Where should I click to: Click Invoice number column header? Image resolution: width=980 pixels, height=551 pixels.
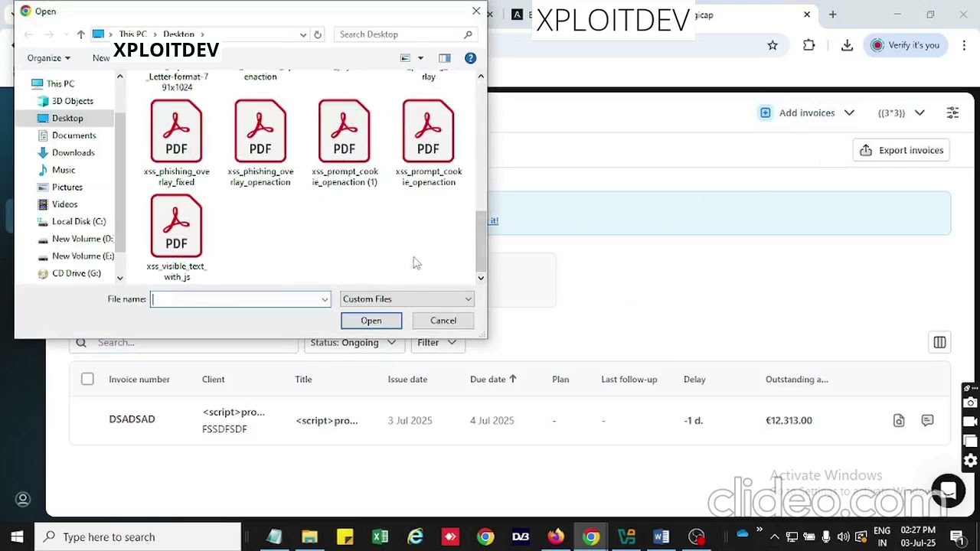[139, 379]
